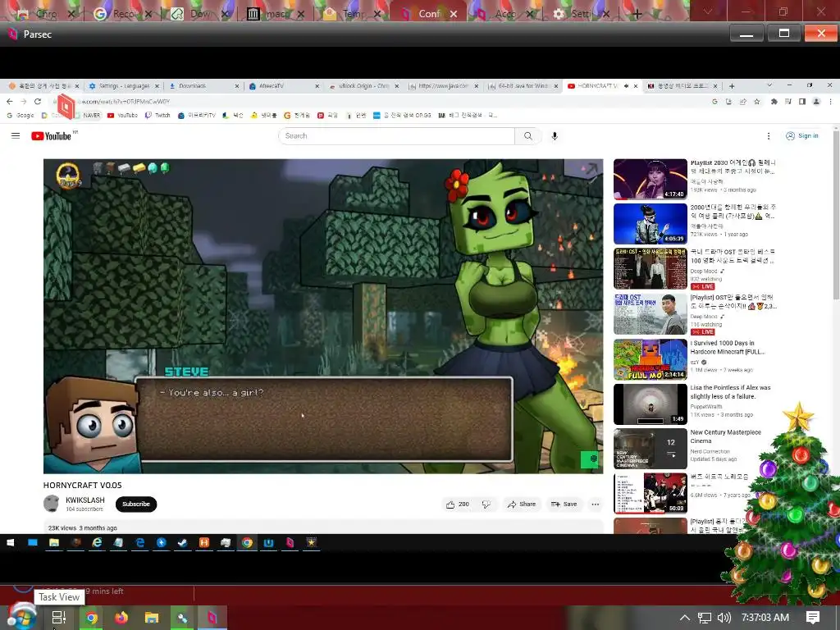Click the video player frame

(x=323, y=316)
